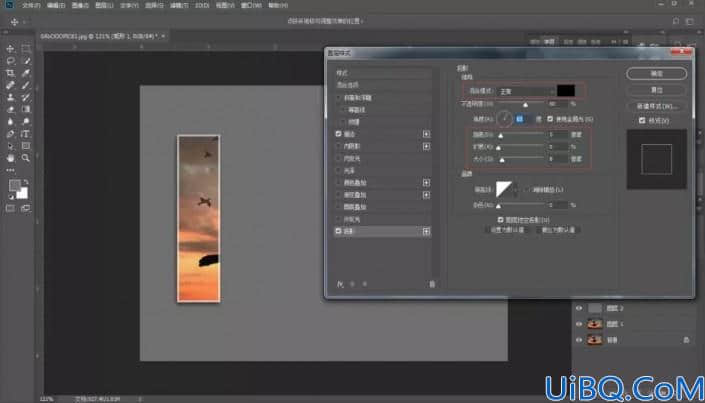Toggle the Bevel and Emboss checkbox

pos(338,98)
